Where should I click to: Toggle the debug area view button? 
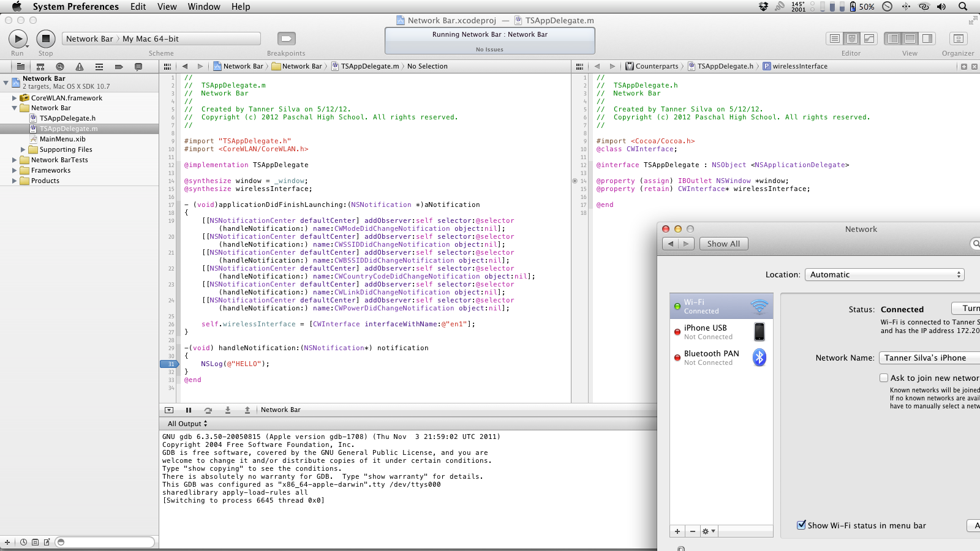click(x=910, y=39)
